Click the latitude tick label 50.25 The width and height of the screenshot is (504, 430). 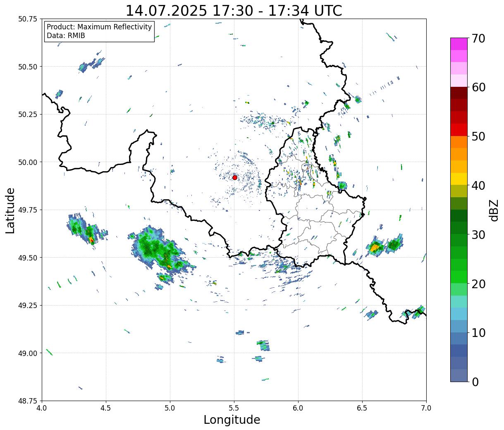[28, 115]
